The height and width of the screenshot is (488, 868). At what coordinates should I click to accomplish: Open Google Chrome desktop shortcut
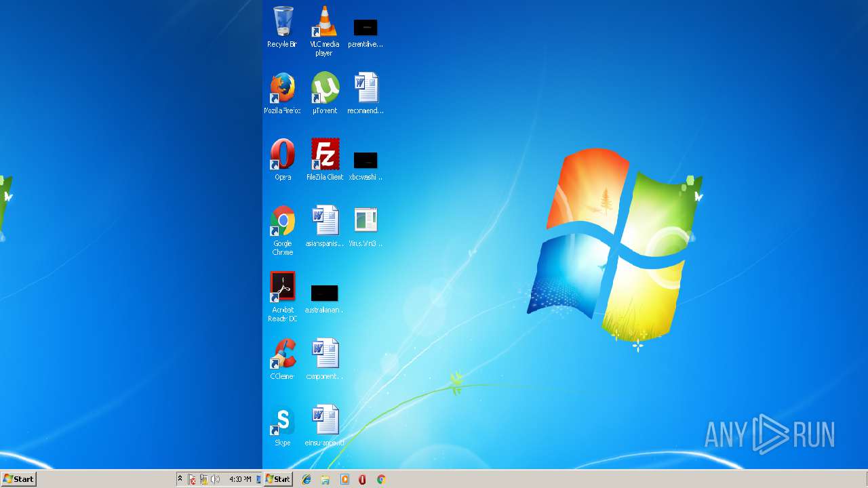coord(283,221)
